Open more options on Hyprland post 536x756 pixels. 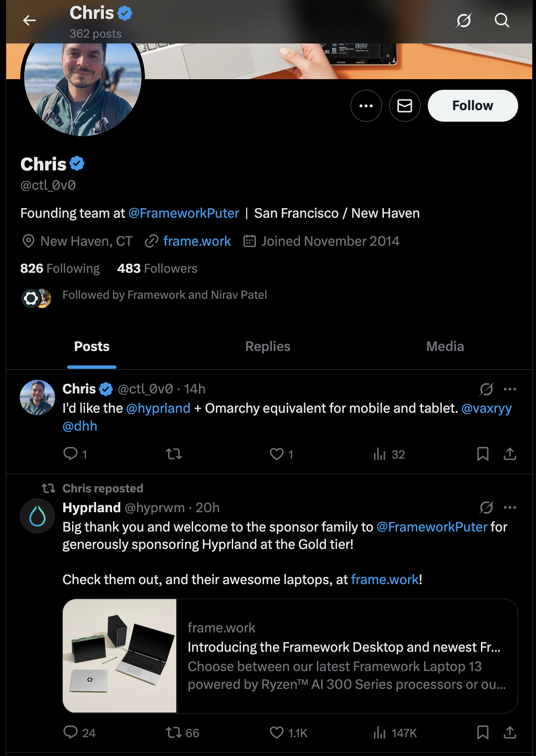(510, 508)
